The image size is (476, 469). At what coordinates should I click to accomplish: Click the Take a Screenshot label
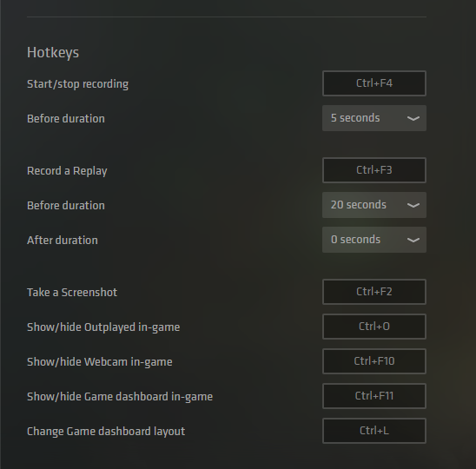coord(72,293)
